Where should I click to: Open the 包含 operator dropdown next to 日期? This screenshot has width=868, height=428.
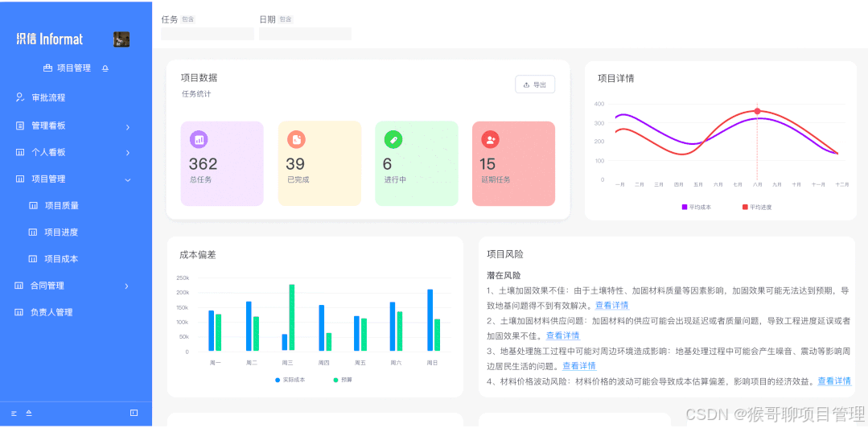(286, 19)
